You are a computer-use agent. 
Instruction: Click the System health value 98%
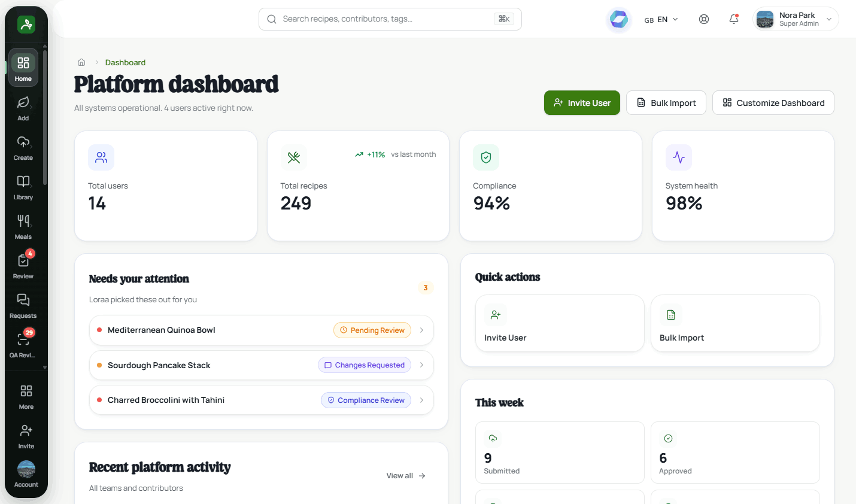coord(684,204)
